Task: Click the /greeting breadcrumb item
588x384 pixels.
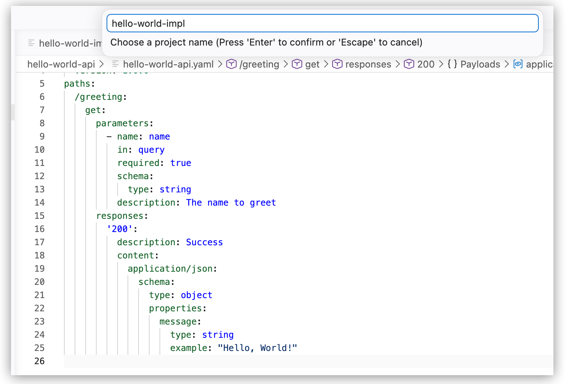Action: [x=259, y=64]
